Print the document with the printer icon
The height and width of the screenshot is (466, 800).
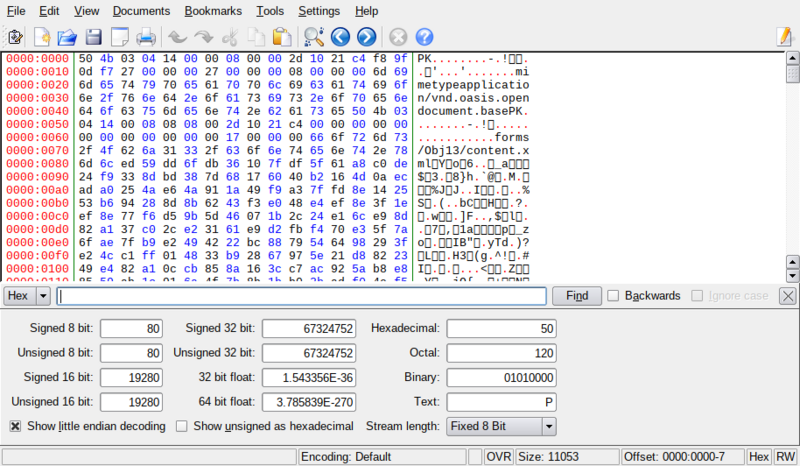145,37
